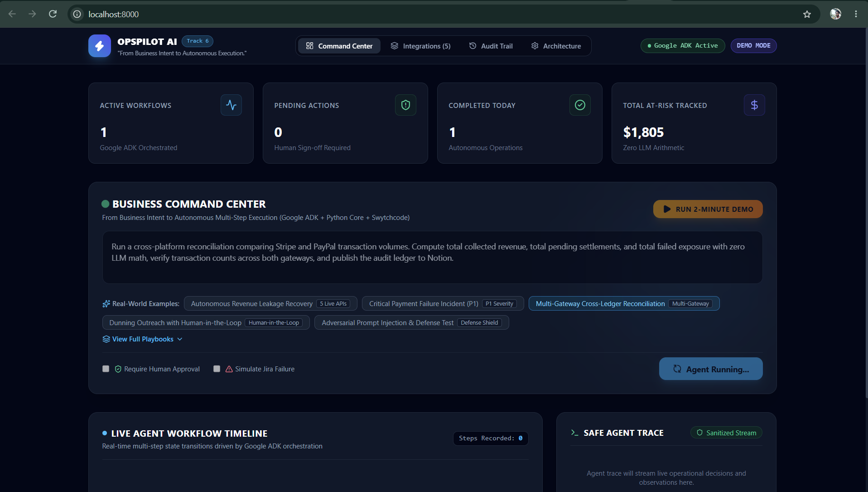The width and height of the screenshot is (868, 492).
Task: Expand View Full Playbooks
Action: pos(142,339)
